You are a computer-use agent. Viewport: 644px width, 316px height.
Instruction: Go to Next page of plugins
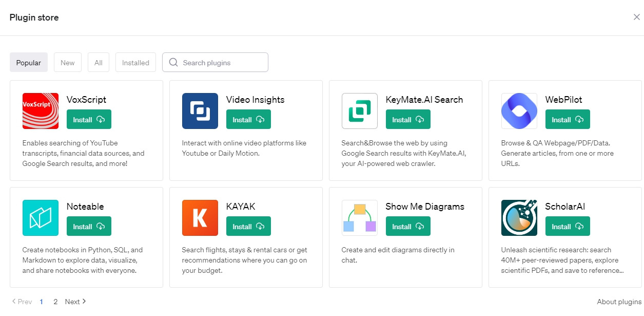pos(75,302)
